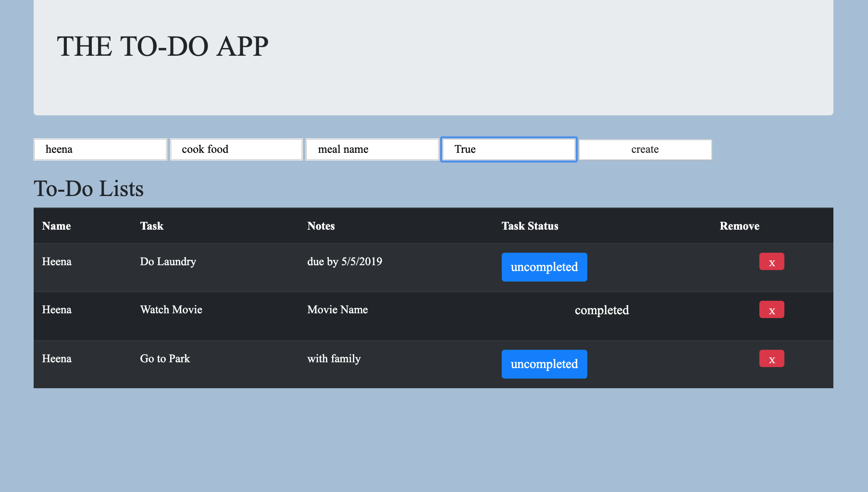Focus the task input with 'cook food'
This screenshot has height=492, width=868.
pos(236,149)
